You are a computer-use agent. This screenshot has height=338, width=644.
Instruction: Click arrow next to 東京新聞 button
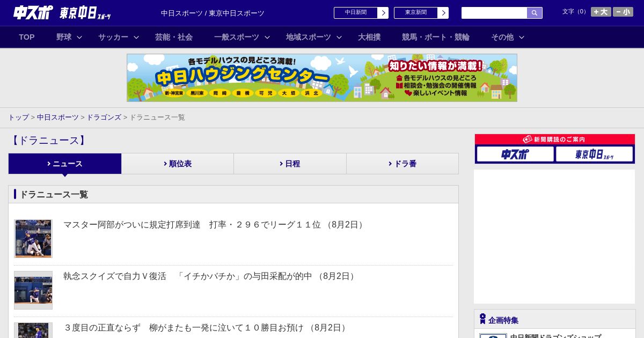tap(443, 13)
